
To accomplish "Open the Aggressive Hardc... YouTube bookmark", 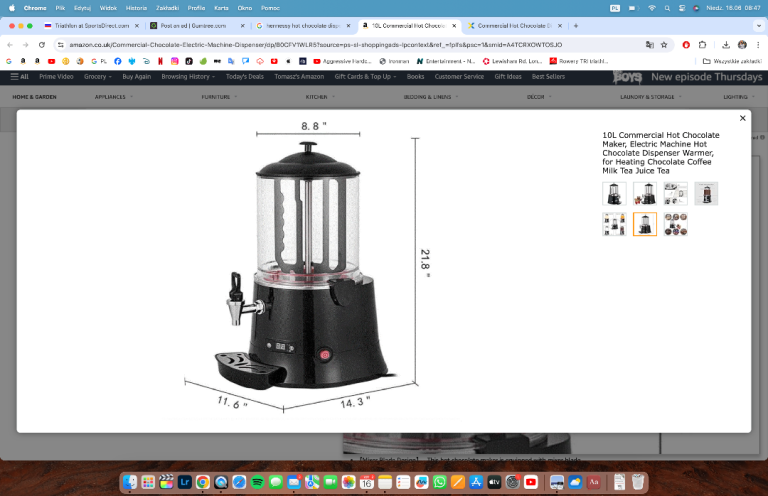I will point(342,61).
